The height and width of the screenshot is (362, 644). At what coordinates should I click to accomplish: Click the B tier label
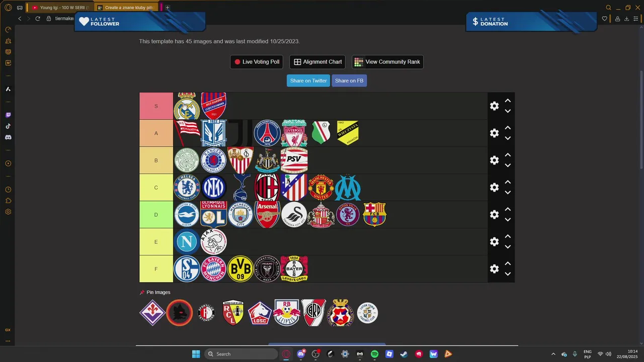(x=156, y=160)
